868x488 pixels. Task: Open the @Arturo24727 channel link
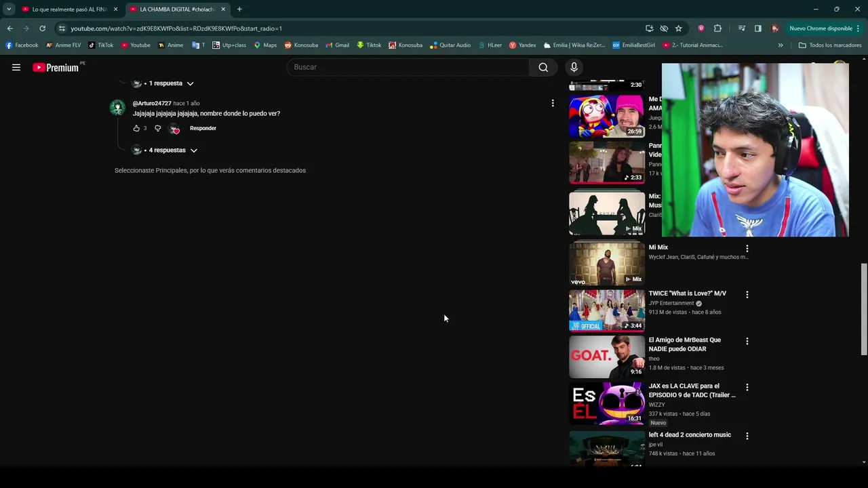click(152, 103)
